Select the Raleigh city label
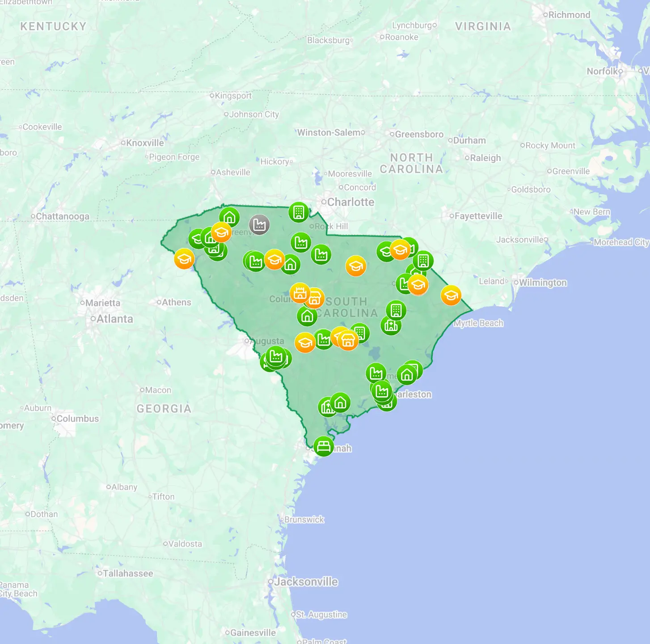This screenshot has height=644, width=650. (x=485, y=158)
